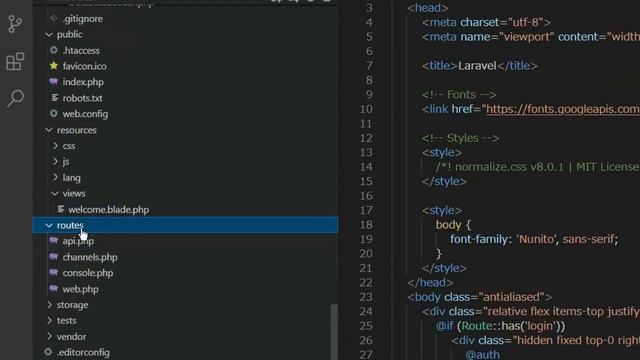Click the Styles comment on line 12
Viewport: 640px width, 360px height.
tap(461, 138)
